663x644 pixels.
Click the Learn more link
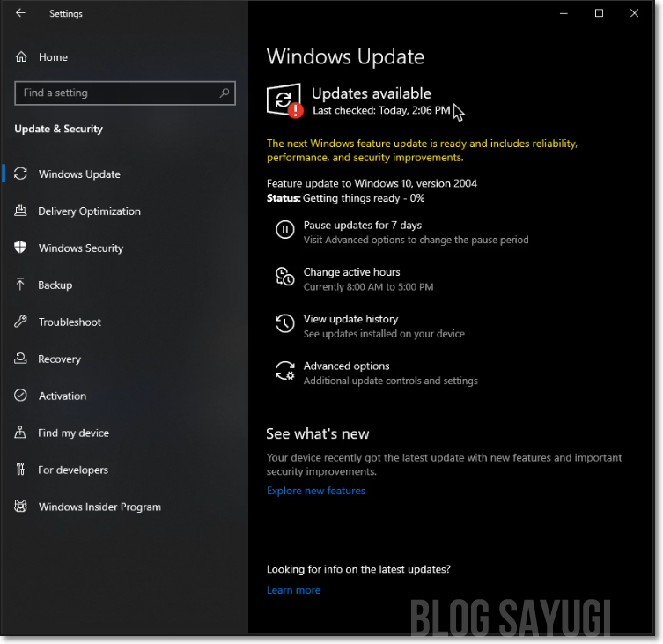click(293, 590)
